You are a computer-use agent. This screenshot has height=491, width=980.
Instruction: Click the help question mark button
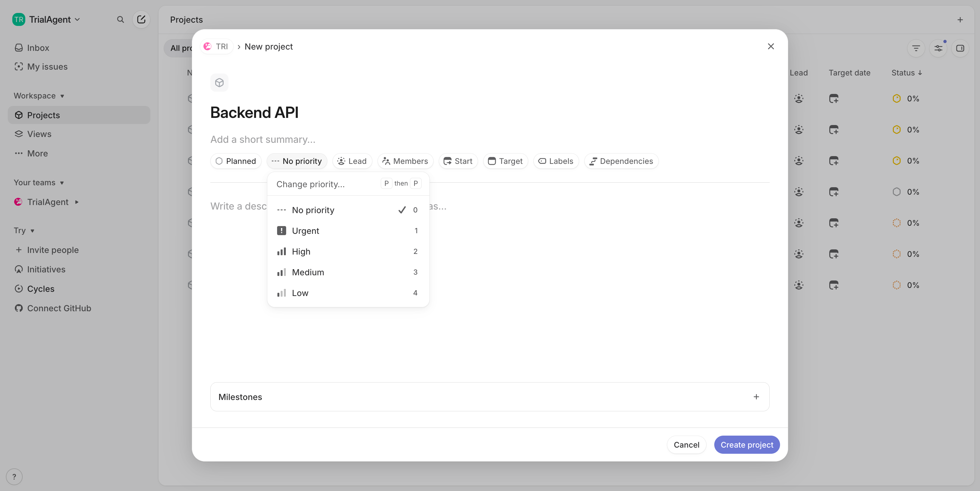14,476
